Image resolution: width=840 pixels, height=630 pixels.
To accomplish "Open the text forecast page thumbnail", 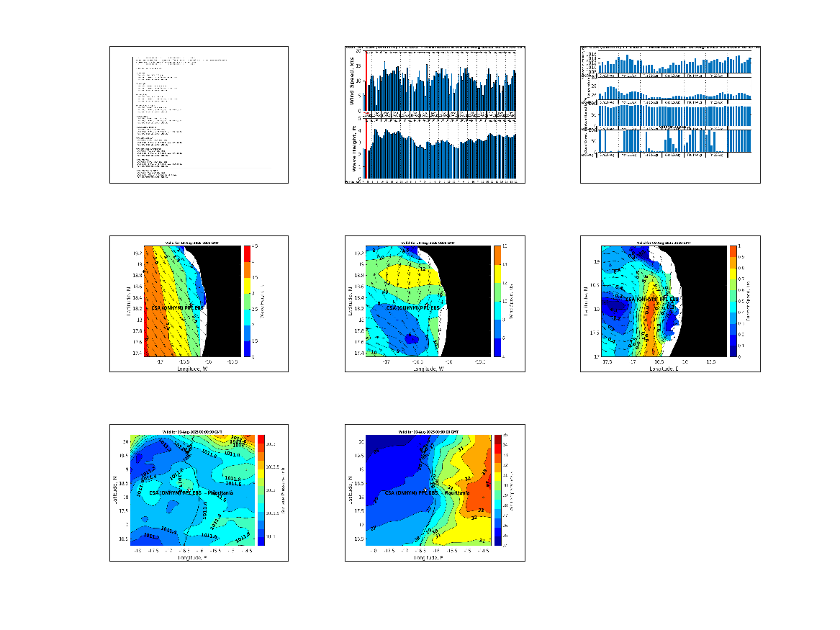I will tap(199, 114).
